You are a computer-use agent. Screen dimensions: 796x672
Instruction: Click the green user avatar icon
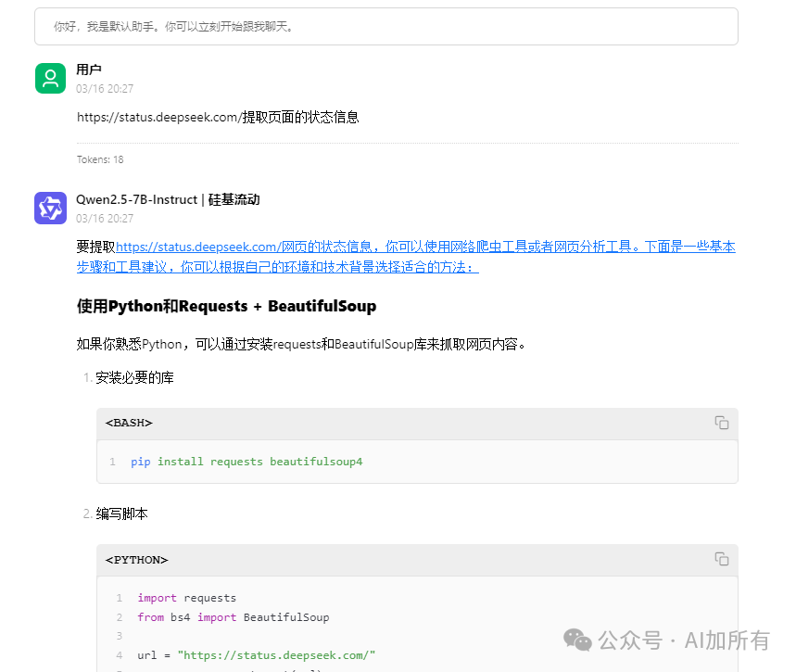point(50,78)
